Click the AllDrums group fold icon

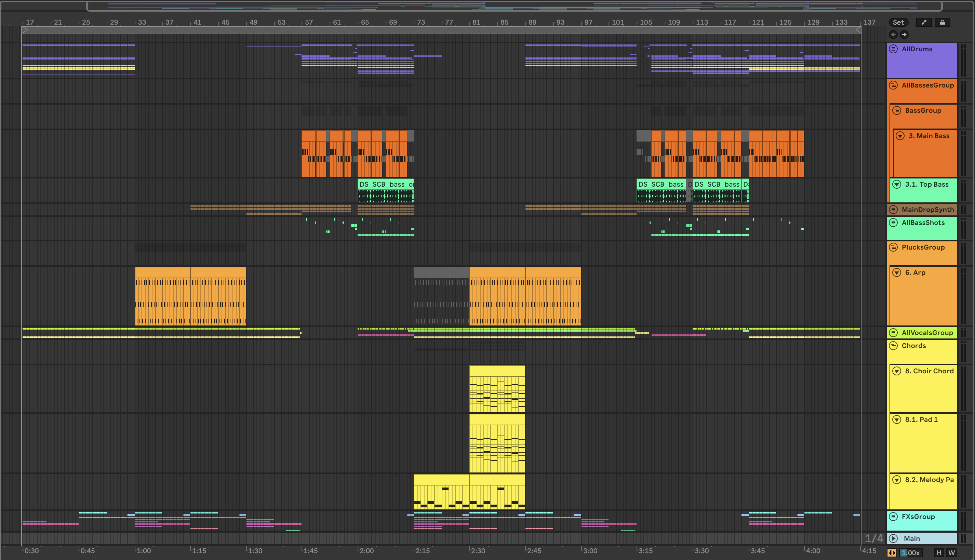[x=893, y=49]
